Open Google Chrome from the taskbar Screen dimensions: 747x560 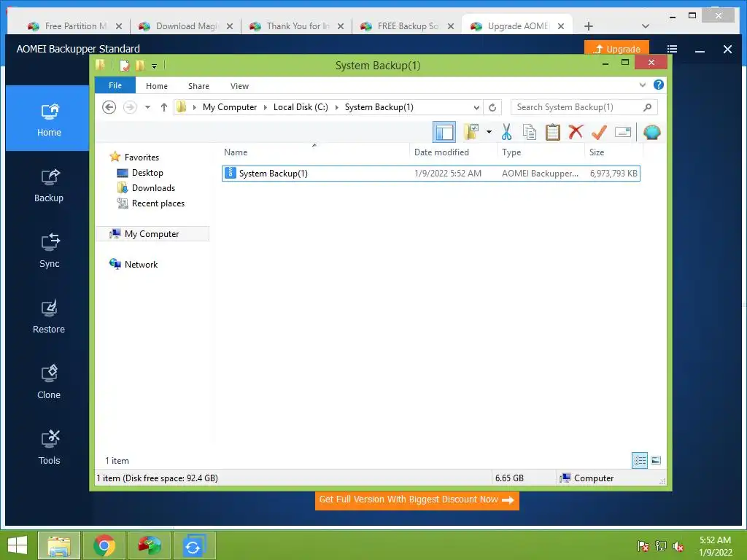pos(104,545)
